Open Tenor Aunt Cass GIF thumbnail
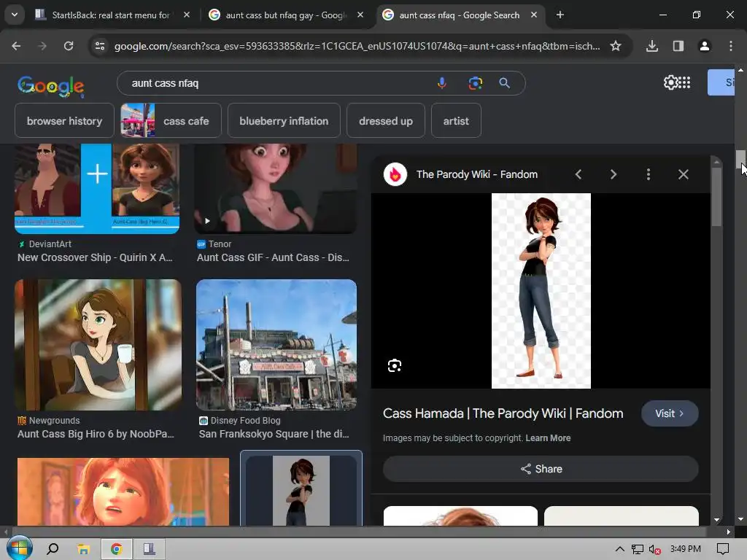Image resolution: width=747 pixels, height=560 pixels. 276,189
